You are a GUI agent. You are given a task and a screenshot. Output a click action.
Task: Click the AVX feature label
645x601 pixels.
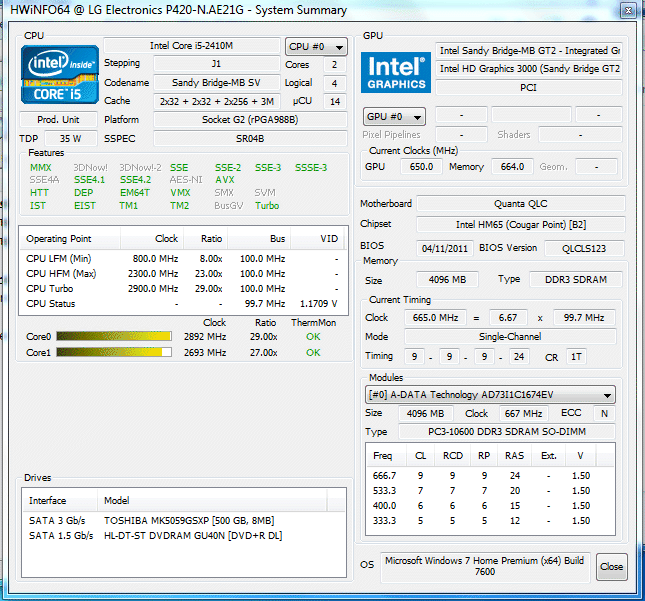coord(225,180)
